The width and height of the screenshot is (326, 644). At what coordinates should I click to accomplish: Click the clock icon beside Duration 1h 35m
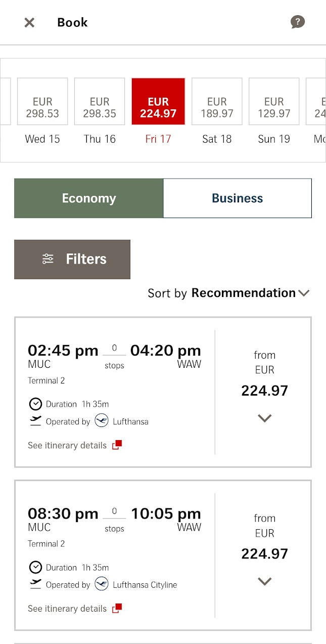click(x=35, y=404)
